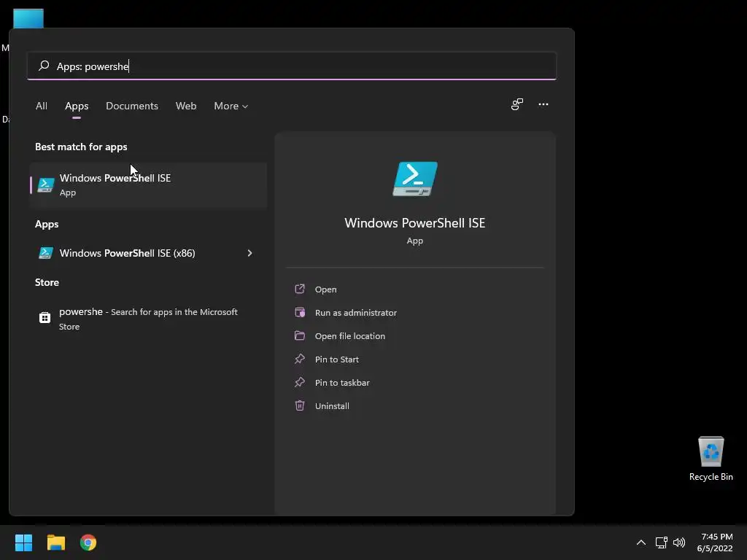
Task: Open the three-dot options menu
Action: coord(543,104)
